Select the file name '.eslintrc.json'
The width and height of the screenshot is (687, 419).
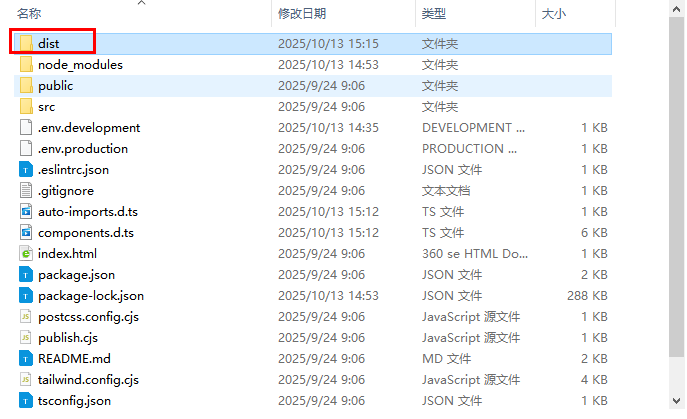(x=73, y=170)
